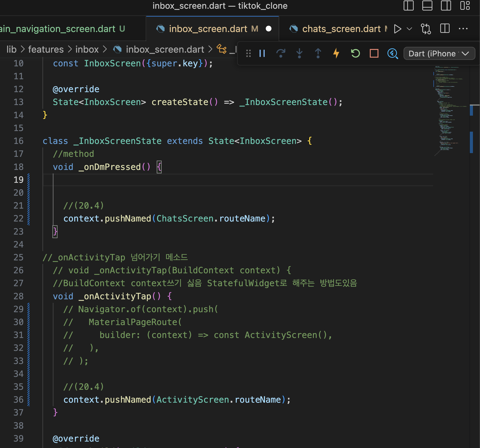The width and height of the screenshot is (480, 448).
Task: Trigger Flutter hot reload lightning icon
Action: pos(336,53)
